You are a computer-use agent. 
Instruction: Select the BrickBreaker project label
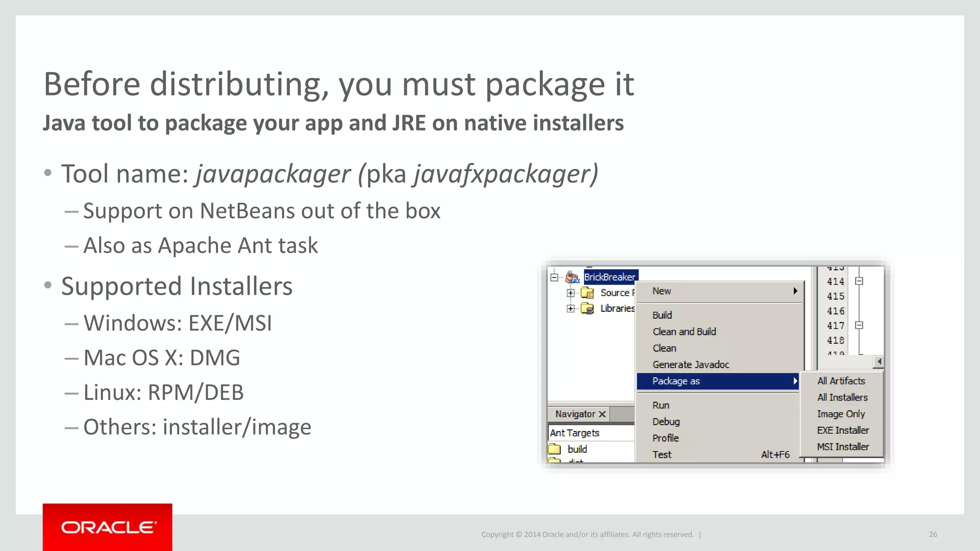coord(610,277)
